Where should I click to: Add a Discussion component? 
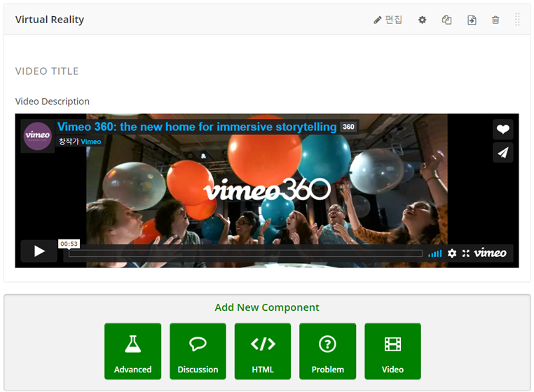click(x=198, y=351)
